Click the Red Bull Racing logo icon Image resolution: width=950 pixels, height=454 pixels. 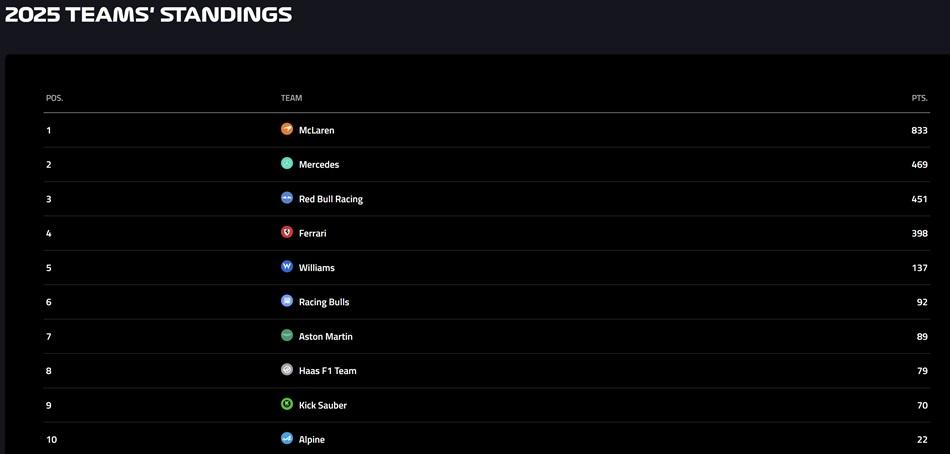click(x=287, y=198)
